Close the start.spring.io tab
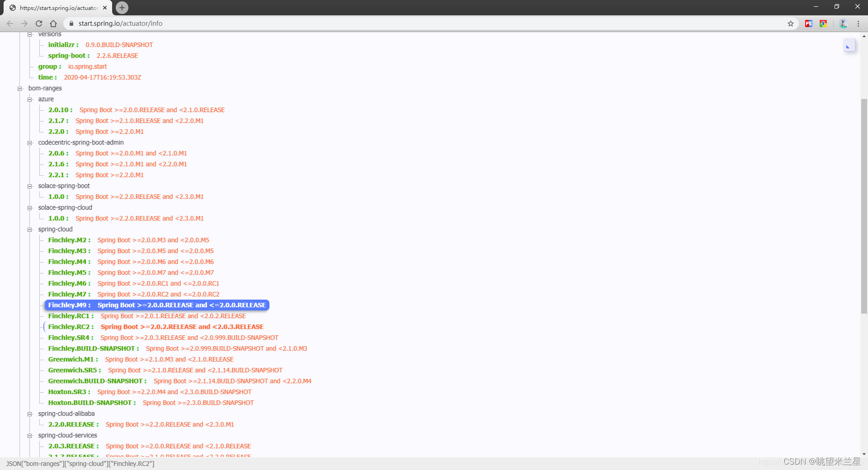Viewport: 868px width, 470px height. (x=105, y=8)
